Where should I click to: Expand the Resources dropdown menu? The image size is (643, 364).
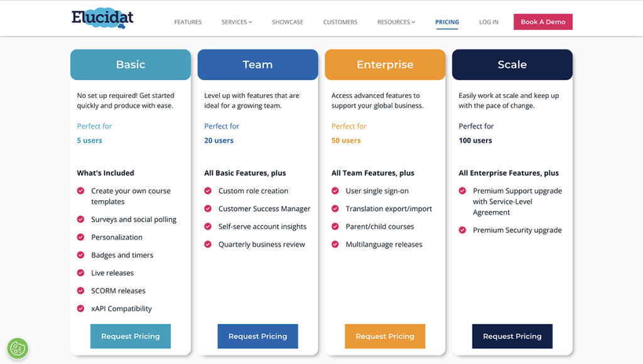[396, 22]
